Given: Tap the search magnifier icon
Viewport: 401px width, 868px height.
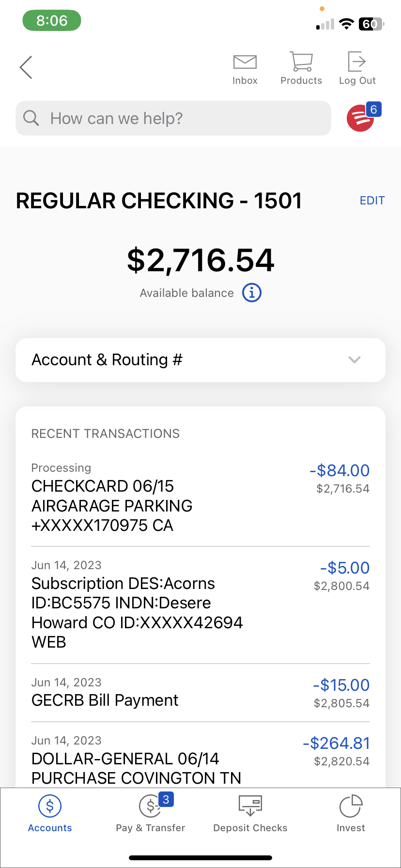Looking at the screenshot, I should (x=31, y=118).
